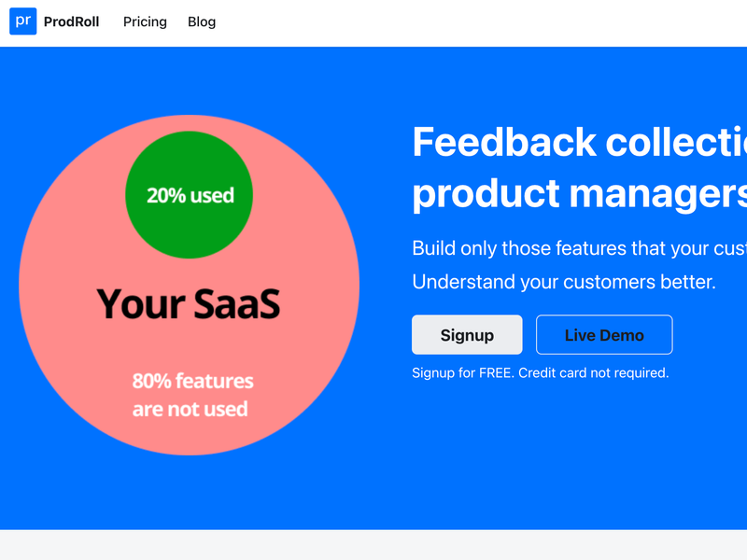747x560 pixels.
Task: Go to the Pricing page
Action: (145, 21)
